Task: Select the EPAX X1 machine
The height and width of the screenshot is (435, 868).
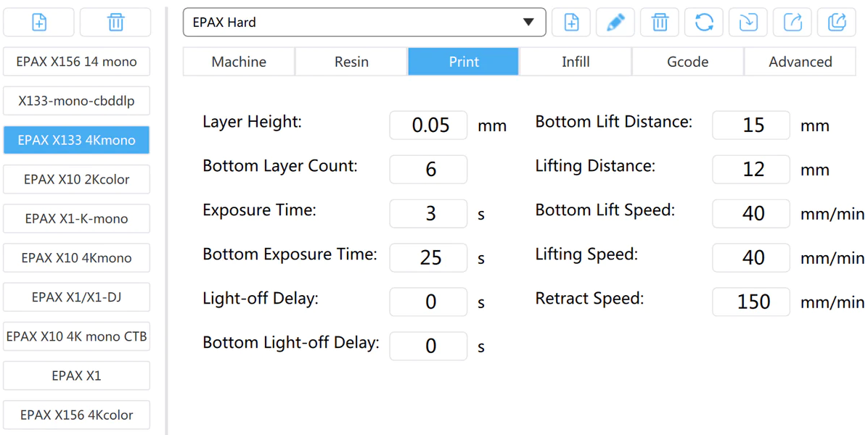Action: tap(76, 376)
